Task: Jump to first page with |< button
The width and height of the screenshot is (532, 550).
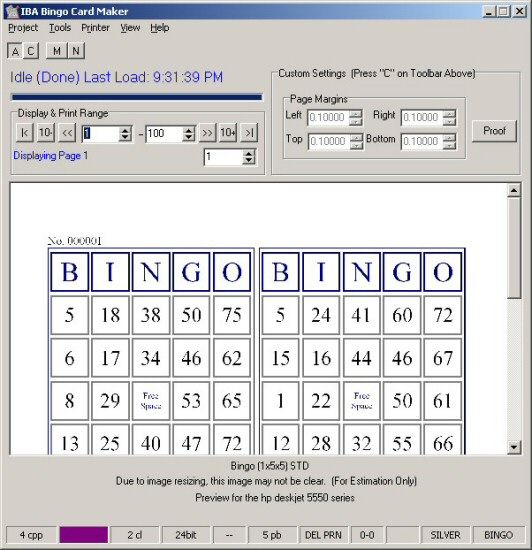Action: coord(25,133)
